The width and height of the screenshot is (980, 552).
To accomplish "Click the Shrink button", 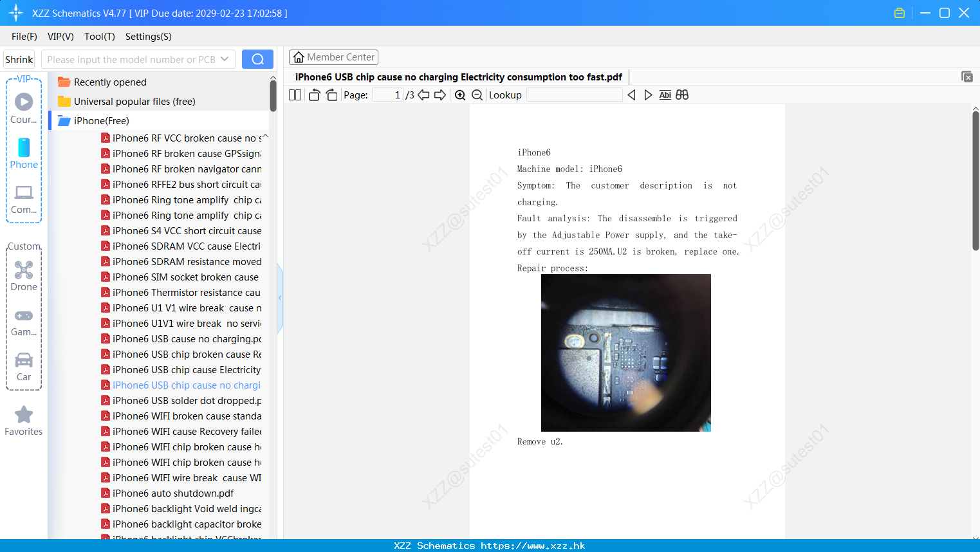I will tap(19, 59).
